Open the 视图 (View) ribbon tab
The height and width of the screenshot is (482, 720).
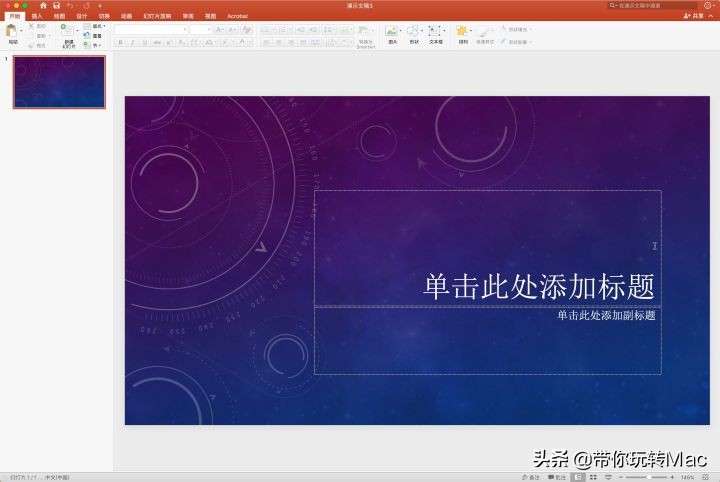point(210,16)
